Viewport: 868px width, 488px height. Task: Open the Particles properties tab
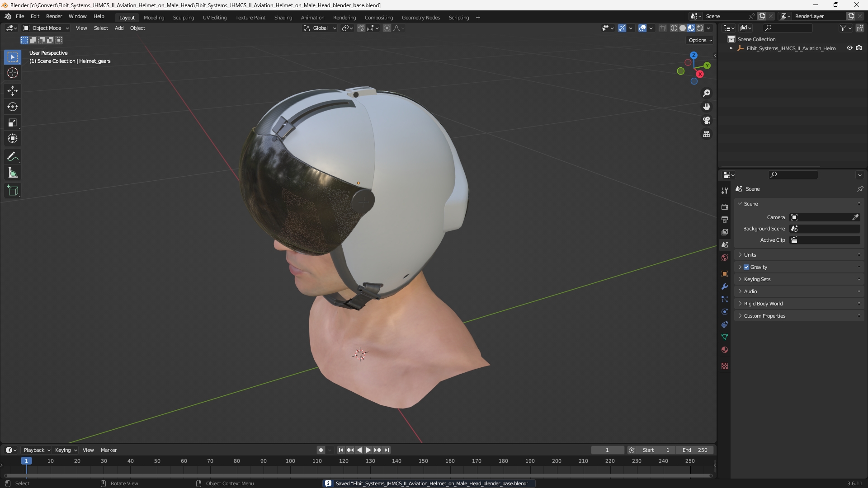coord(725,299)
